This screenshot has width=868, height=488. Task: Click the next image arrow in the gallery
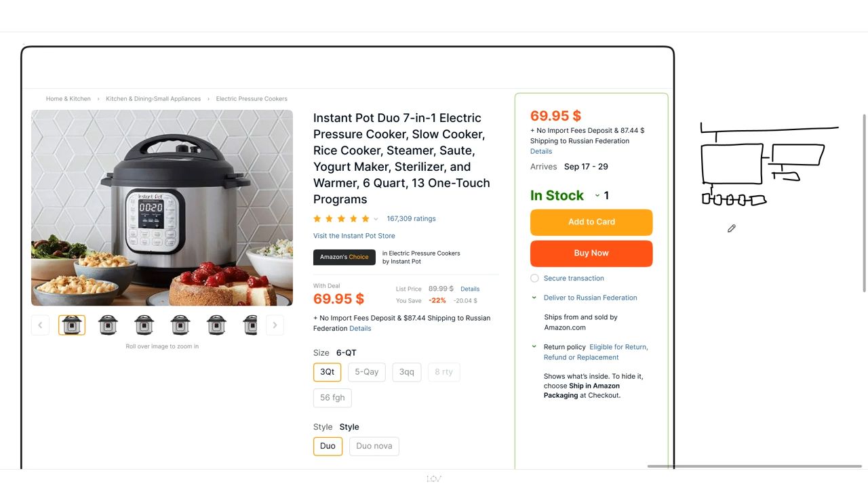pos(275,325)
